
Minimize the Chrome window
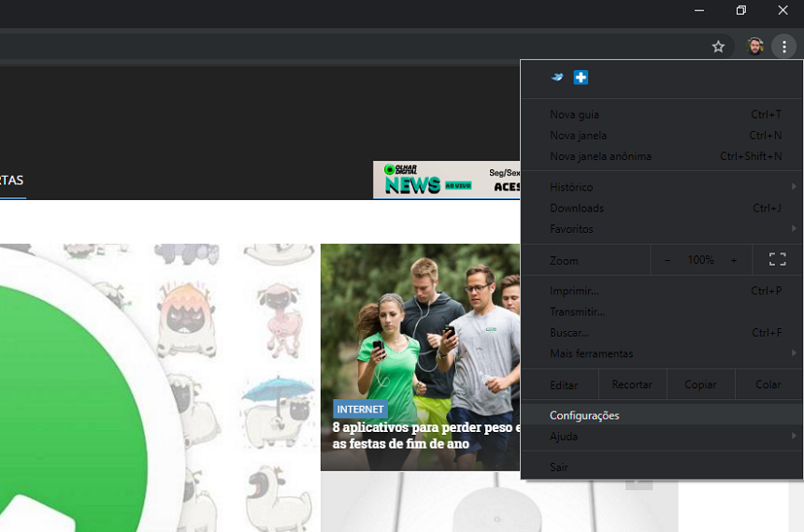pos(699,10)
